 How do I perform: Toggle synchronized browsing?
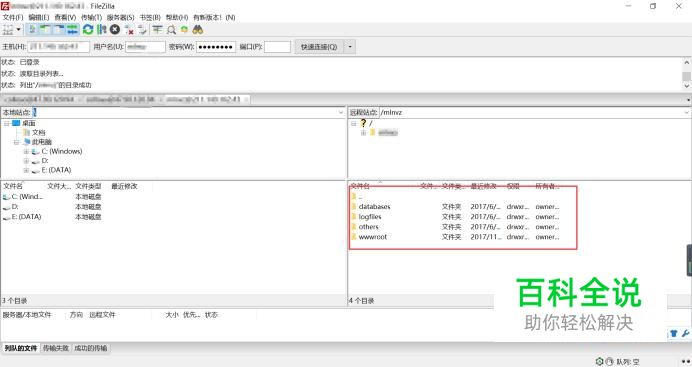click(x=184, y=30)
